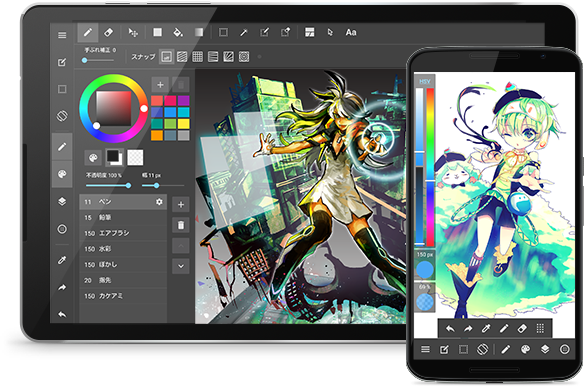The width and height of the screenshot is (585, 390).
Task: Toggle the transparent color swatch
Action: pos(135,157)
